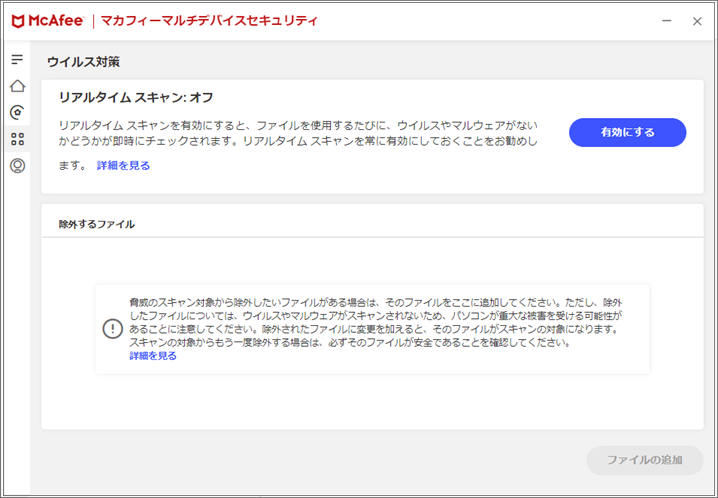Screen dimensions: 718x498
Task: Click マカフィーマルチデバイスセキュリティ title text
Action: click(209, 21)
